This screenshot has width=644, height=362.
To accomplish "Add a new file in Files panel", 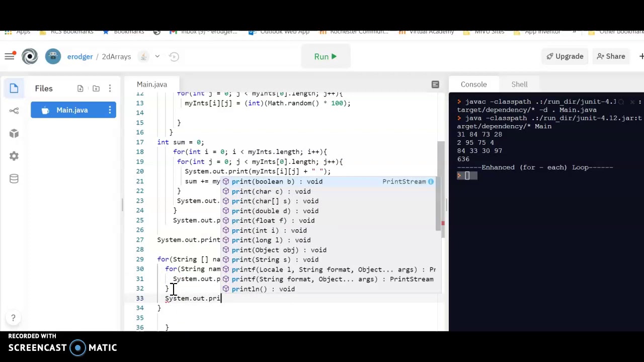I will coord(80,88).
